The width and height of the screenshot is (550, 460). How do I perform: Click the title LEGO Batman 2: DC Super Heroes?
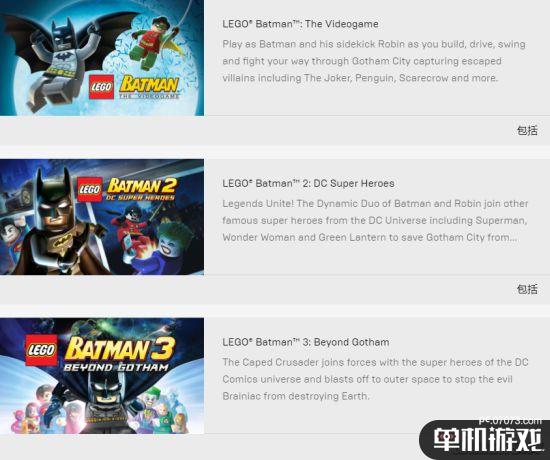click(308, 183)
